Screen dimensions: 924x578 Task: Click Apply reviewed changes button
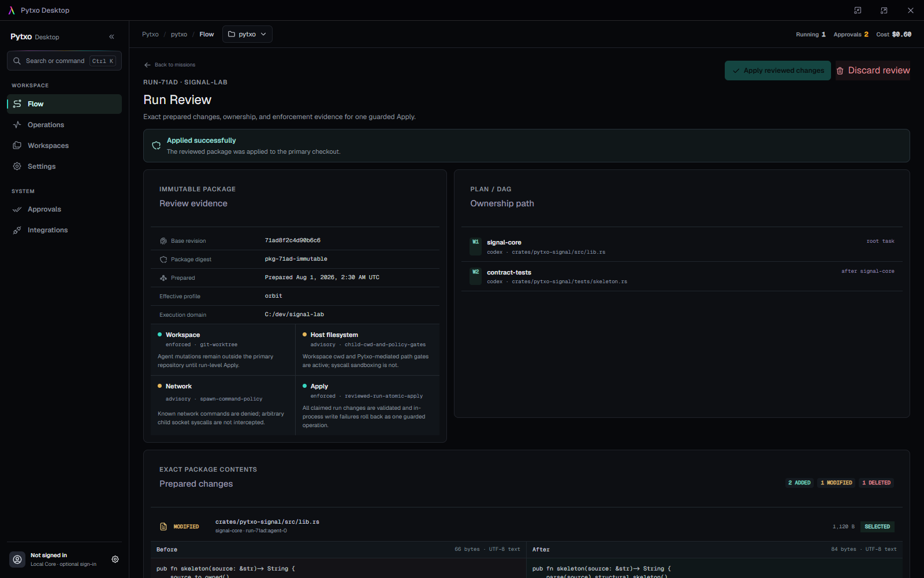click(x=778, y=71)
